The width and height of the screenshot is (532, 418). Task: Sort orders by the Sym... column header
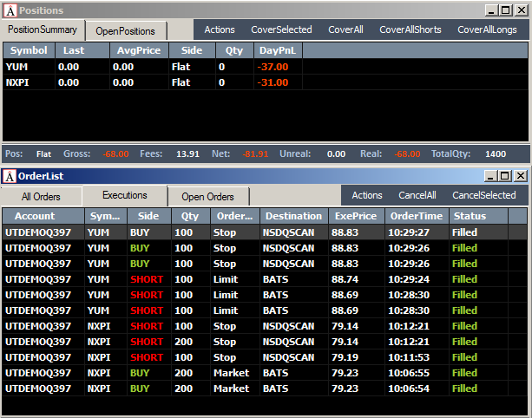(x=106, y=216)
